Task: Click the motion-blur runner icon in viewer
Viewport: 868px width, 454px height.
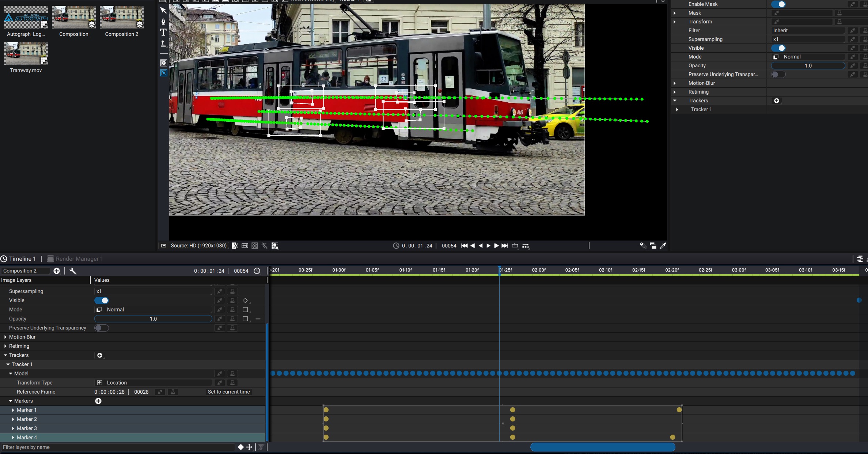Action: tap(265, 246)
